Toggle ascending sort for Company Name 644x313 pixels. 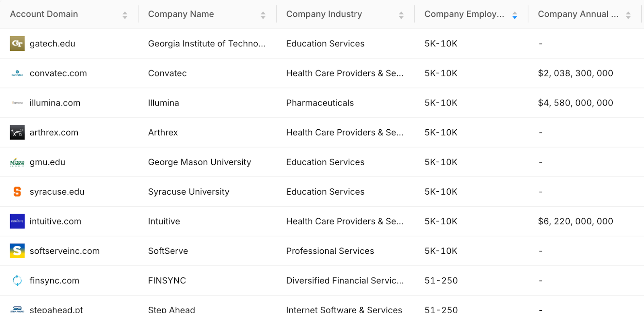point(264,14)
